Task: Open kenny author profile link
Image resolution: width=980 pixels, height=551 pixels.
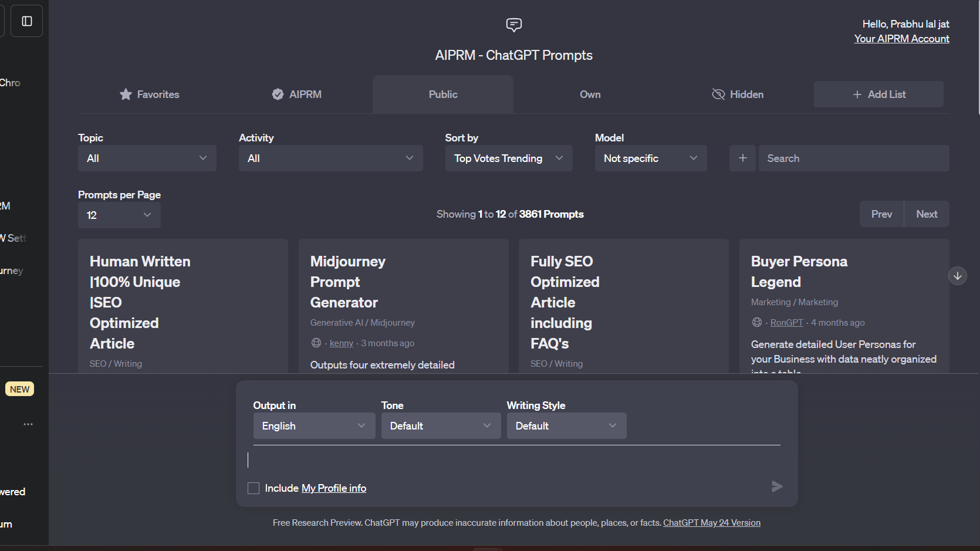Action: click(x=342, y=343)
